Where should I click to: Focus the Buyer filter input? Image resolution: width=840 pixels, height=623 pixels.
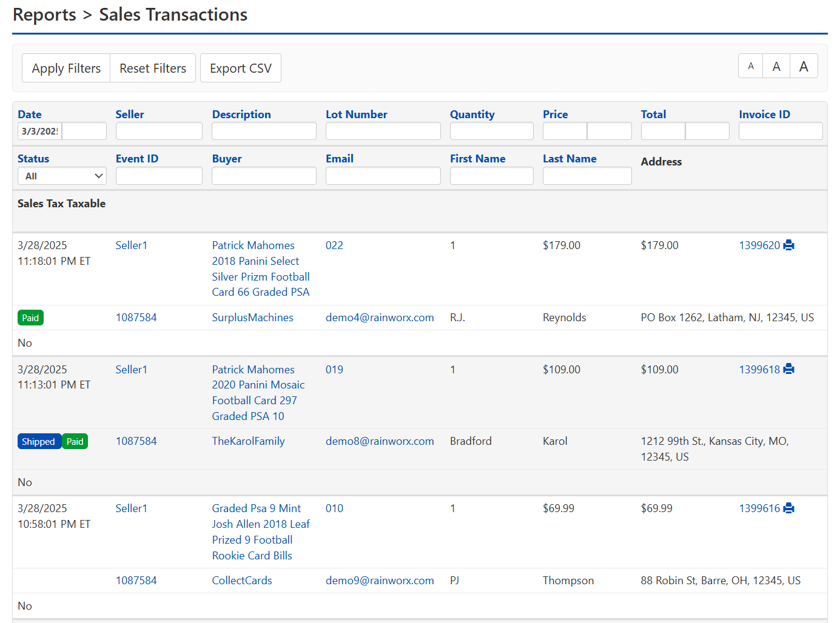click(x=264, y=176)
